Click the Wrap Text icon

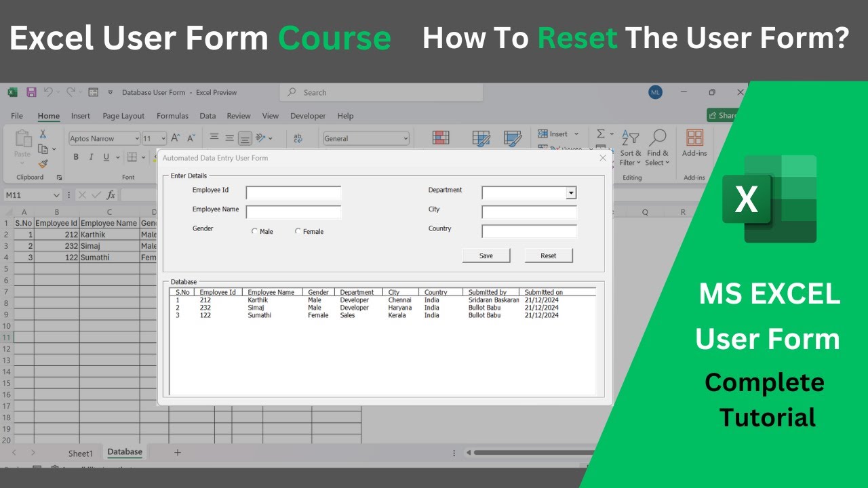coord(298,138)
